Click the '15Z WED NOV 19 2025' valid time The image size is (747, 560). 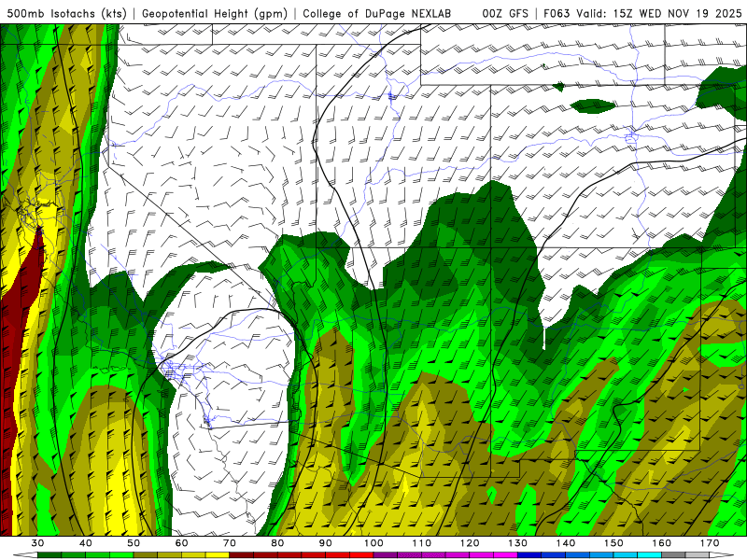pos(678,13)
